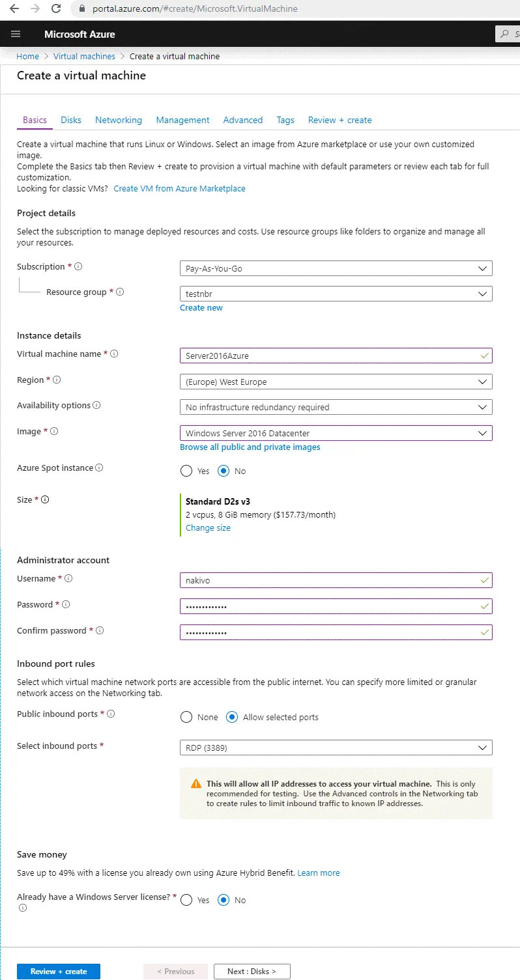
Task: Open the Azure portal hamburger menu
Action: click(x=15, y=34)
